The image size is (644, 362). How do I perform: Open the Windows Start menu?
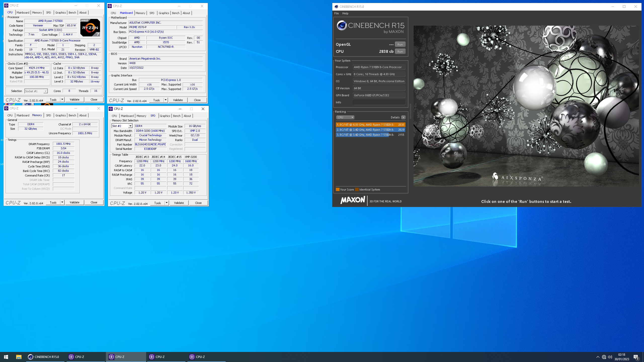point(6,357)
